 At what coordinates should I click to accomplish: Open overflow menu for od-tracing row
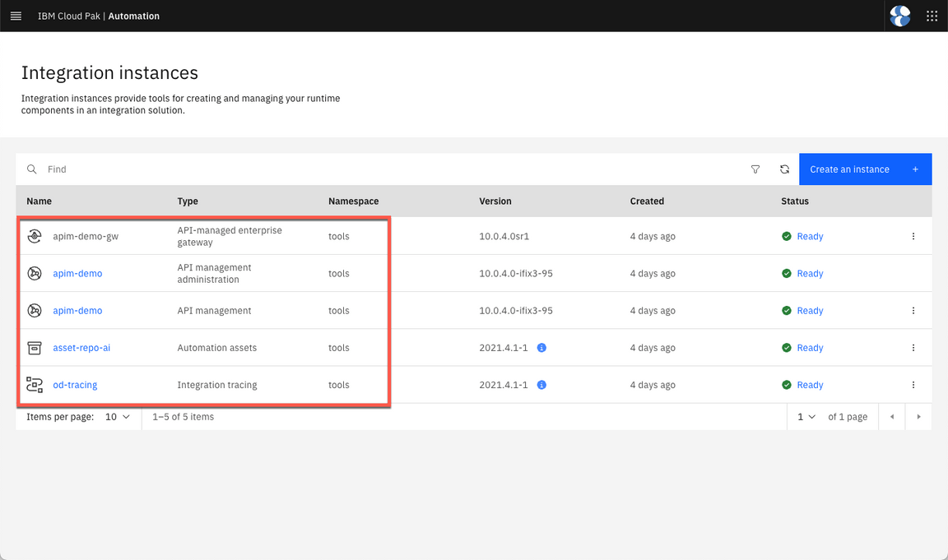click(913, 385)
